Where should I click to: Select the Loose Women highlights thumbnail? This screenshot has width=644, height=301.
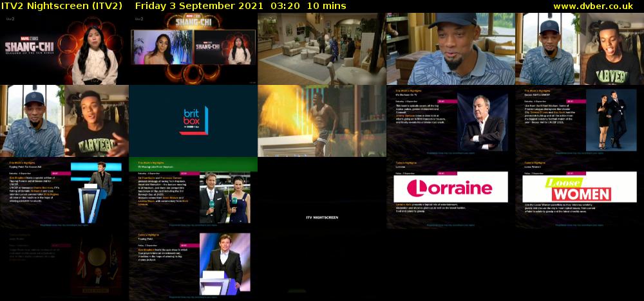pyautogui.click(x=580, y=193)
